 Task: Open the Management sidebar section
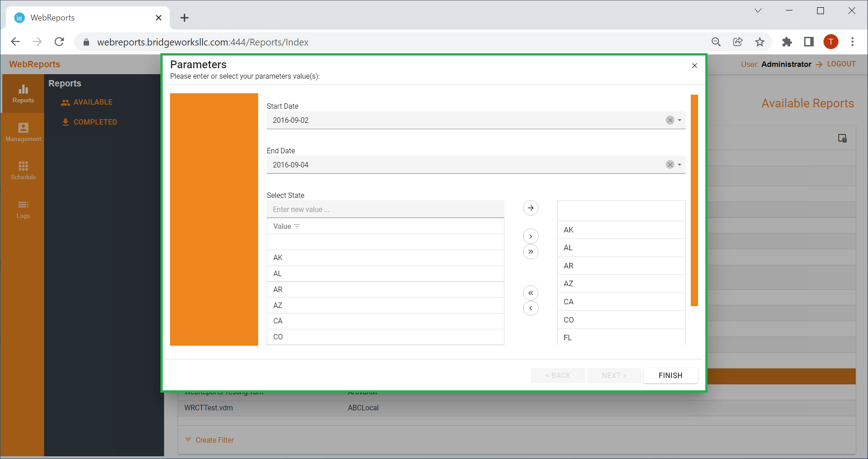(23, 132)
